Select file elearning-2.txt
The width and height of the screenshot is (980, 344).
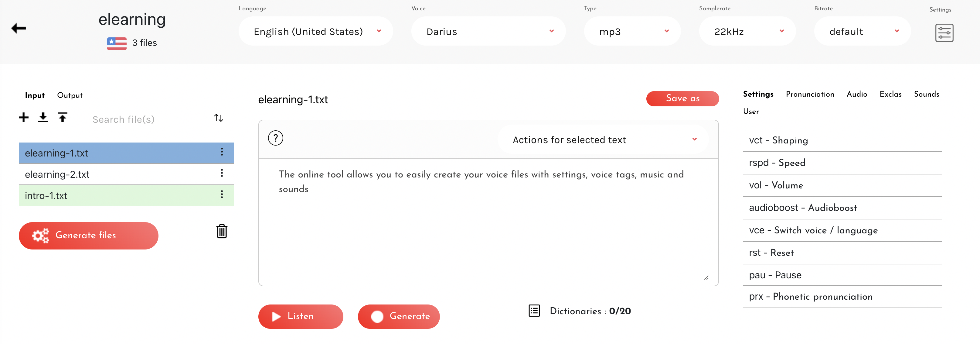[x=126, y=174]
